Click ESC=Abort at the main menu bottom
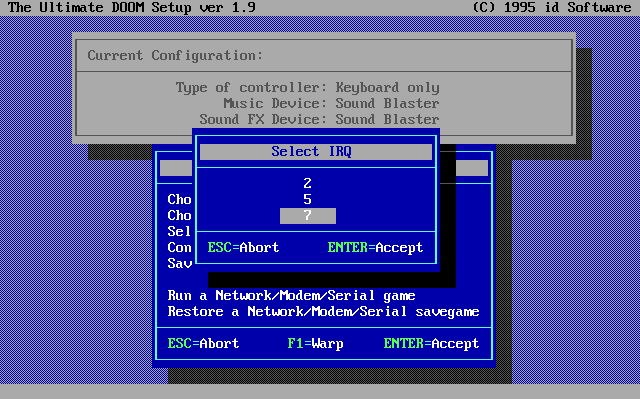Screen dimensions: 640x399 click(x=203, y=344)
